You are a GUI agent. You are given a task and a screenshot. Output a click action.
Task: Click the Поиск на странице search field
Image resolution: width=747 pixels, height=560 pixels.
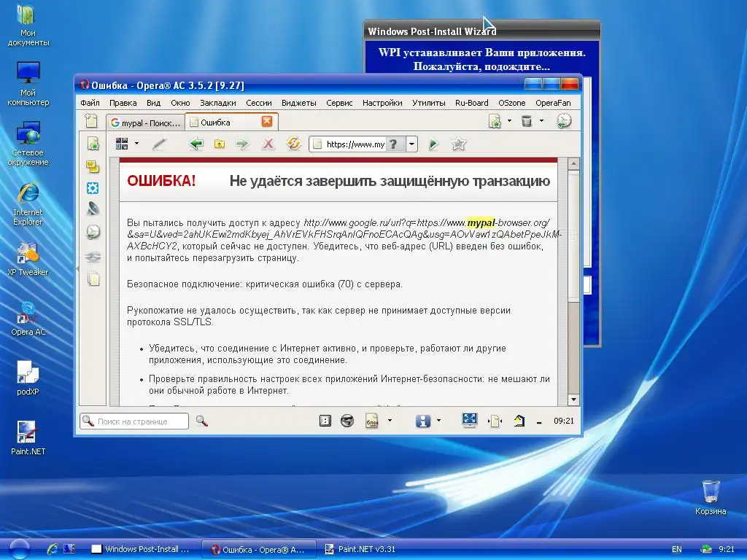(x=134, y=421)
